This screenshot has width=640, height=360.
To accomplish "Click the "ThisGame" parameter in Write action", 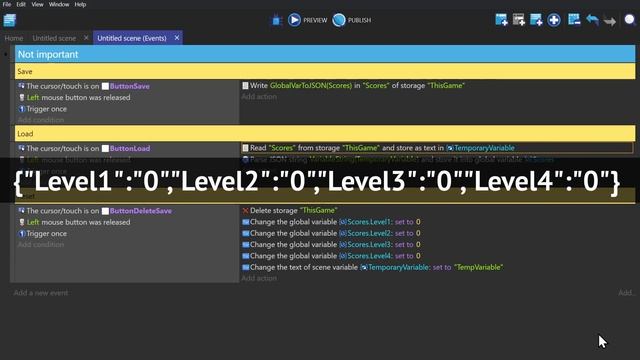I will tap(446, 85).
